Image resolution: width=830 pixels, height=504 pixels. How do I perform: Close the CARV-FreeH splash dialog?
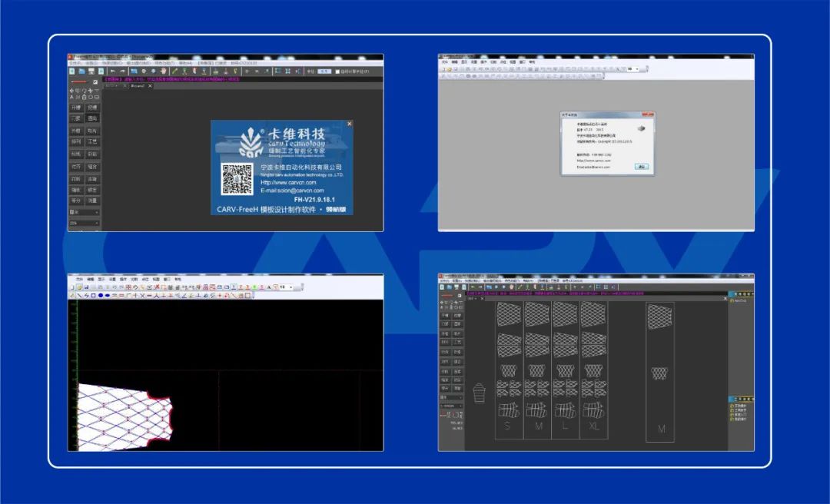(349, 124)
